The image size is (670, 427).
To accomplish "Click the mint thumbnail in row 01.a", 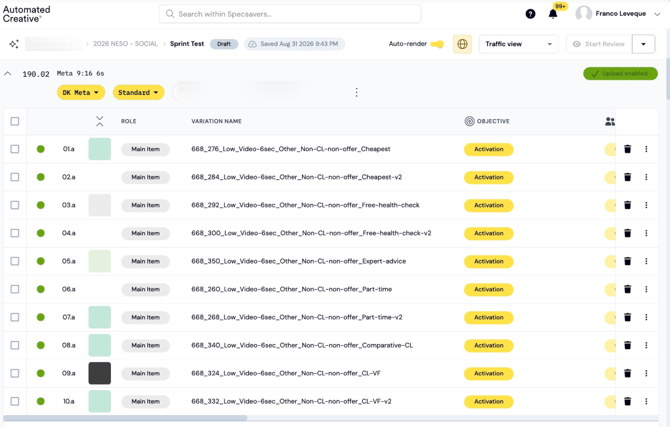I will coord(100,149).
